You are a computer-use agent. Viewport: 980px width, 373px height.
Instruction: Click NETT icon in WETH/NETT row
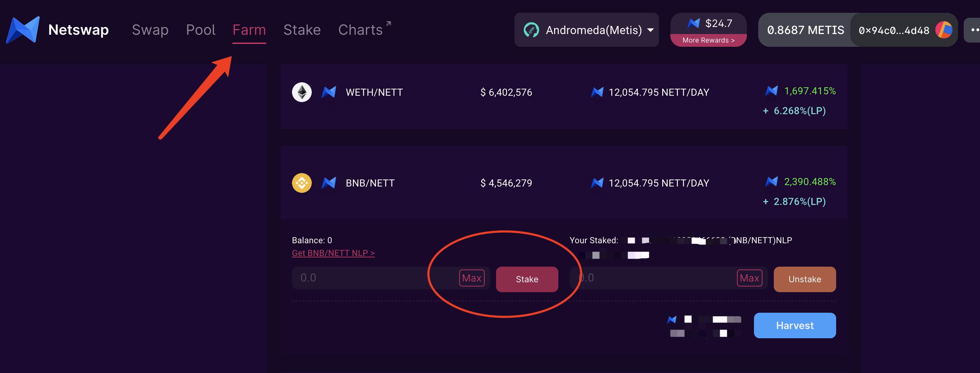point(329,92)
